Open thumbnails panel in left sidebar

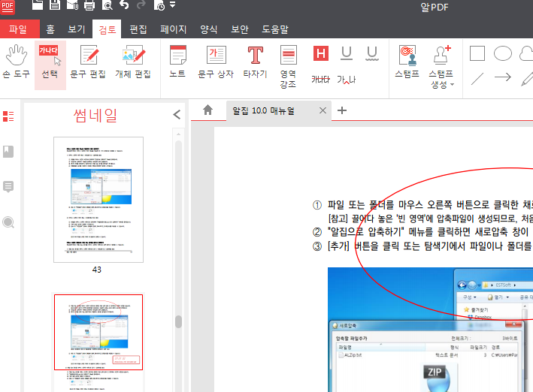tap(8, 116)
